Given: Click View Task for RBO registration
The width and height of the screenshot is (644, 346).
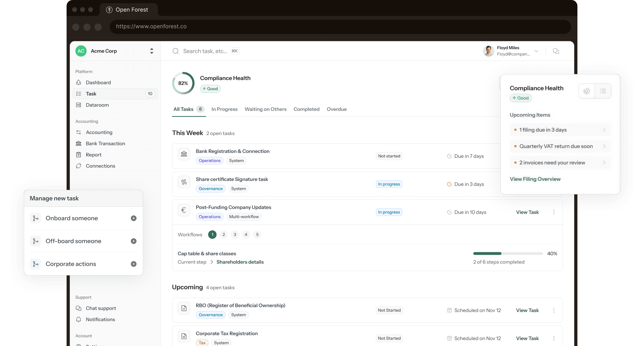Looking at the screenshot, I should pyautogui.click(x=527, y=310).
